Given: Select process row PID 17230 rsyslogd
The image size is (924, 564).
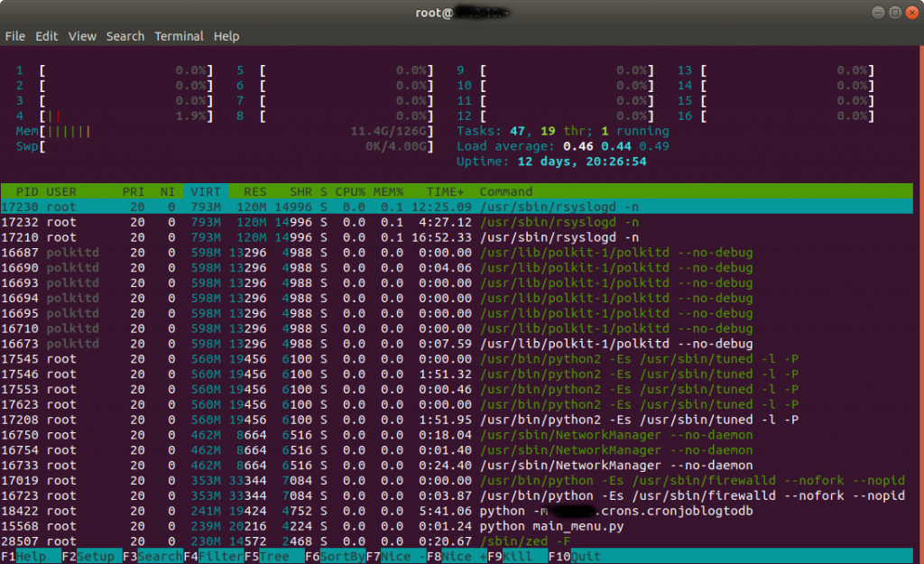Looking at the screenshot, I should (x=457, y=207).
